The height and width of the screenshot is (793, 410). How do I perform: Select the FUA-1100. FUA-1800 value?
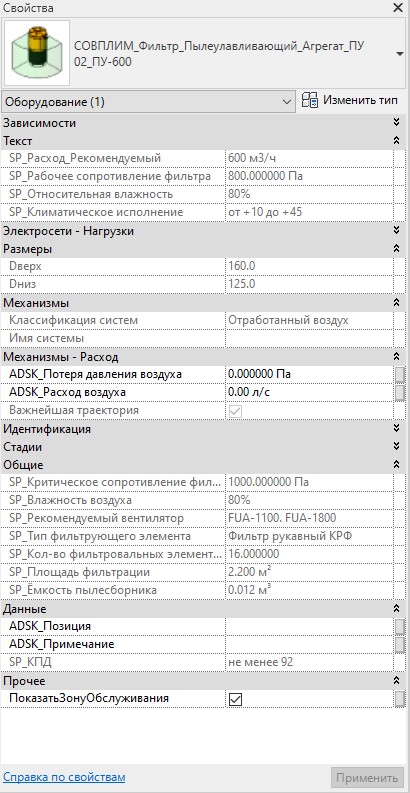pyautogui.click(x=282, y=518)
